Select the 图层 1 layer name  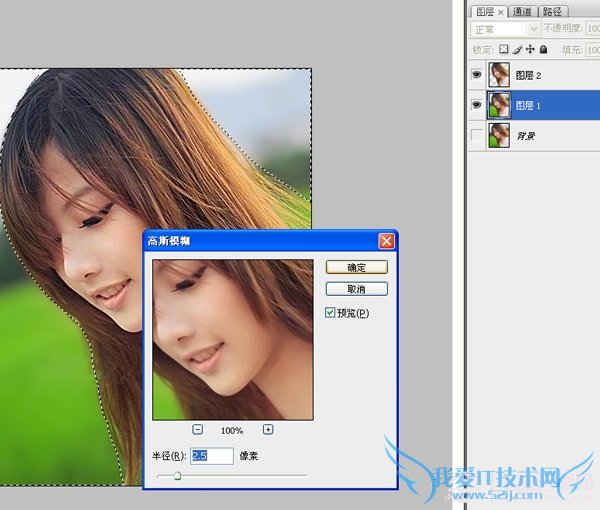[528, 106]
